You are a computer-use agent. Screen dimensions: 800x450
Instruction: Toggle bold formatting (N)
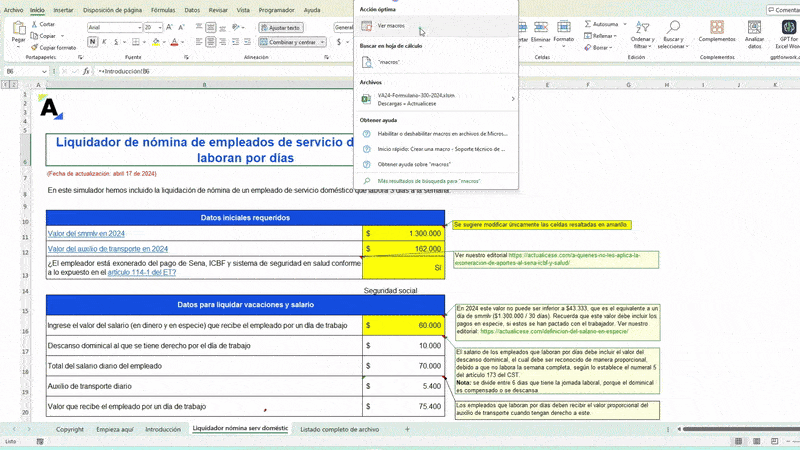click(92, 42)
